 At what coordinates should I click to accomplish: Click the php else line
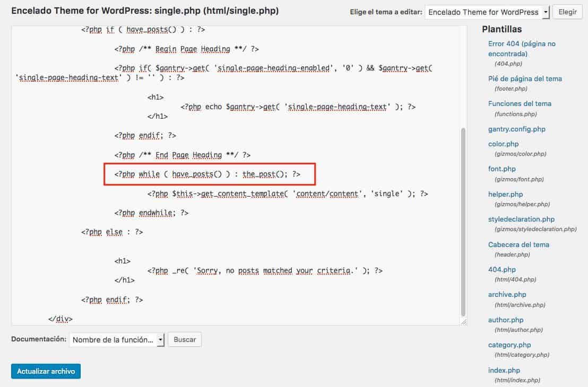click(112, 232)
